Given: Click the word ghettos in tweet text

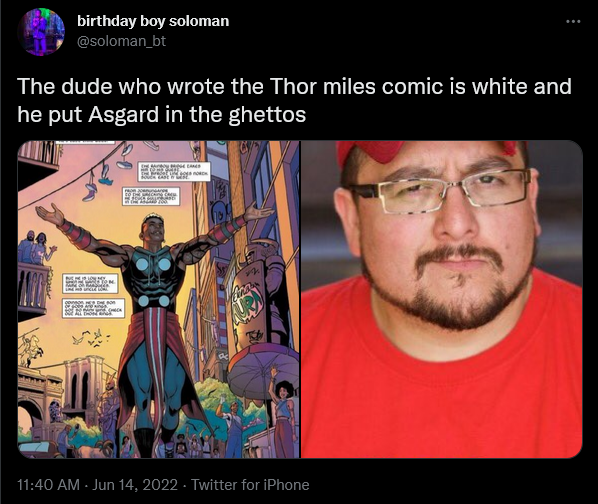Looking at the screenshot, I should [267, 115].
